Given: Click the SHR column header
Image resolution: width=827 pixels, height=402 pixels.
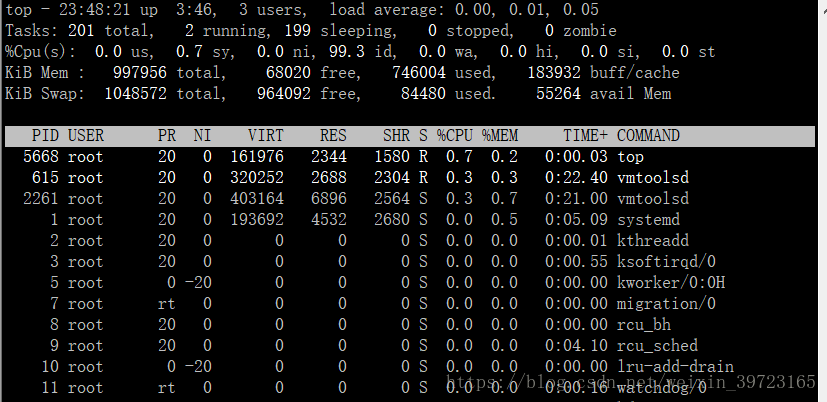Looking at the screenshot, I should point(396,136).
